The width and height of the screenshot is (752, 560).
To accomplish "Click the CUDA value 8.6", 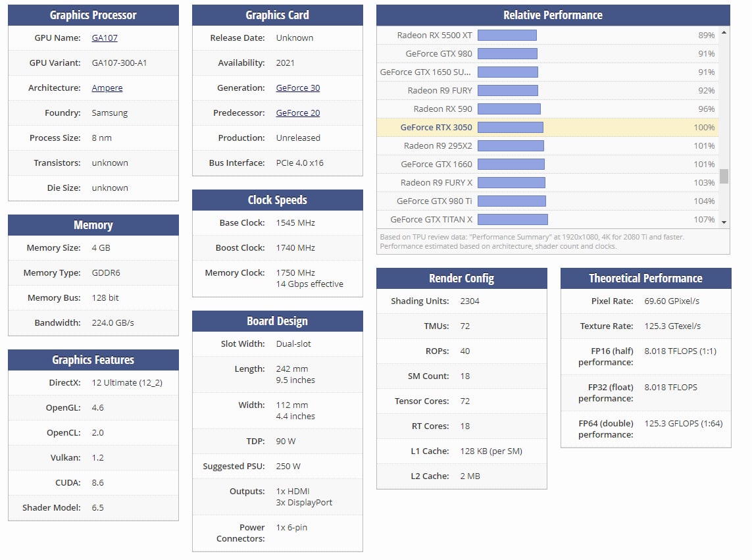I will tap(98, 482).
